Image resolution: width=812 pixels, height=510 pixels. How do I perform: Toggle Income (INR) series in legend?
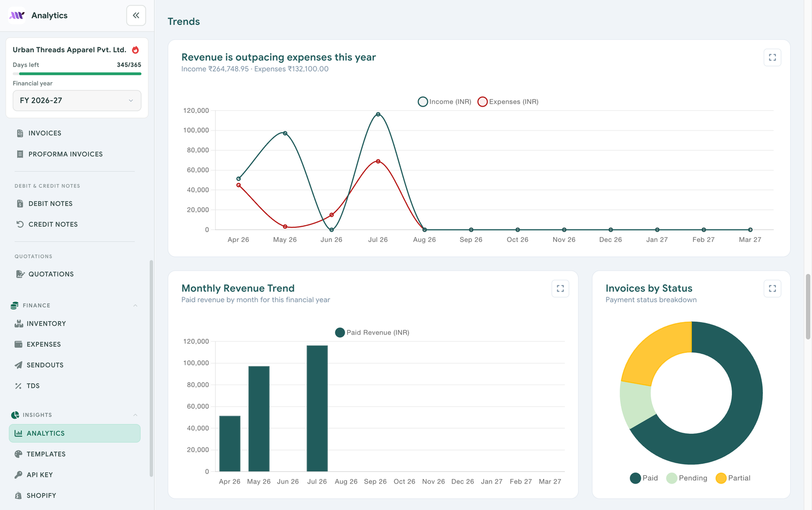(x=445, y=102)
